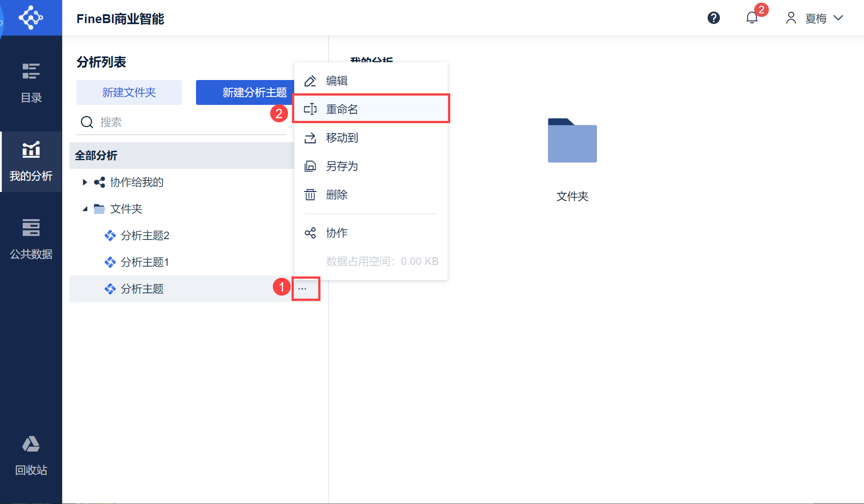Click the 新建文件夹 button
Image resolution: width=864 pixels, height=504 pixels.
[129, 92]
